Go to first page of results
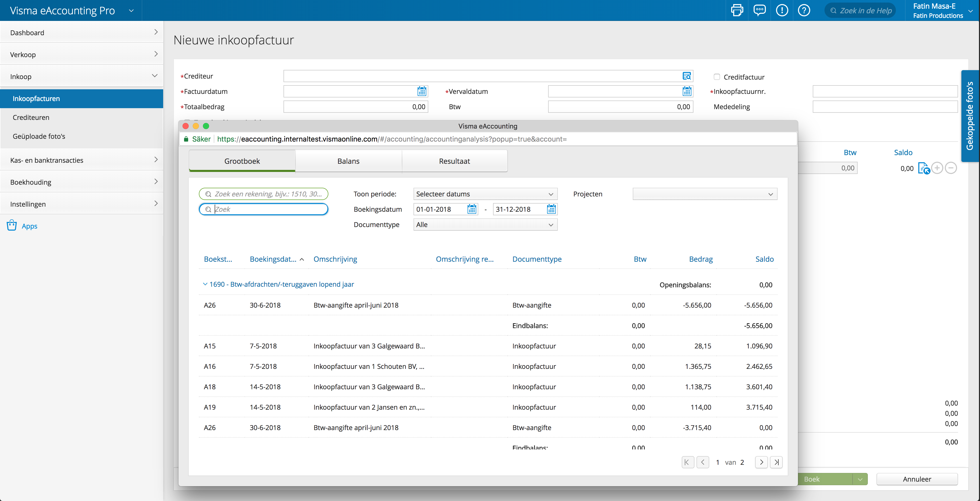This screenshot has width=980, height=501. (687, 462)
